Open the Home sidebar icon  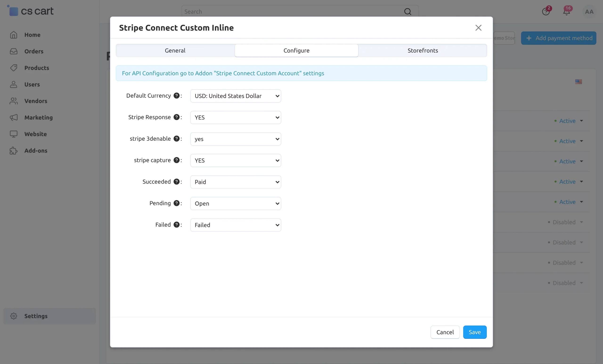[13, 35]
